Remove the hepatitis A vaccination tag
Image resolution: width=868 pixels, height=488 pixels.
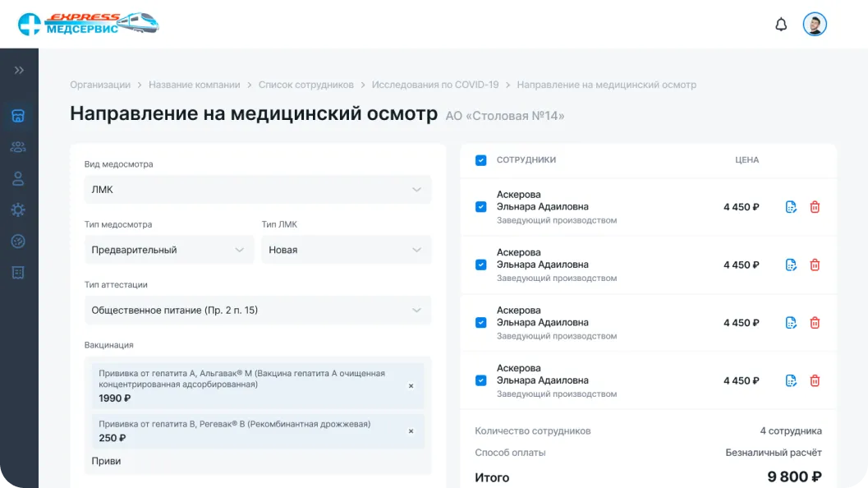click(411, 386)
